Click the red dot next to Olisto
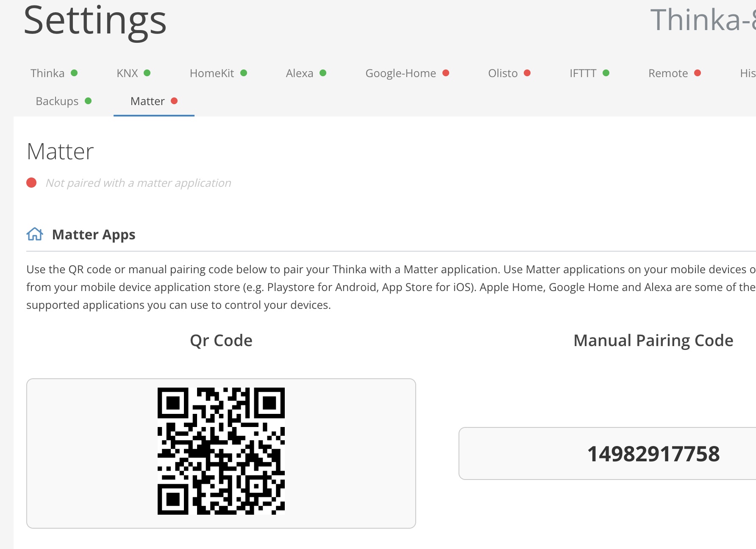This screenshot has height=549, width=756. [x=527, y=73]
